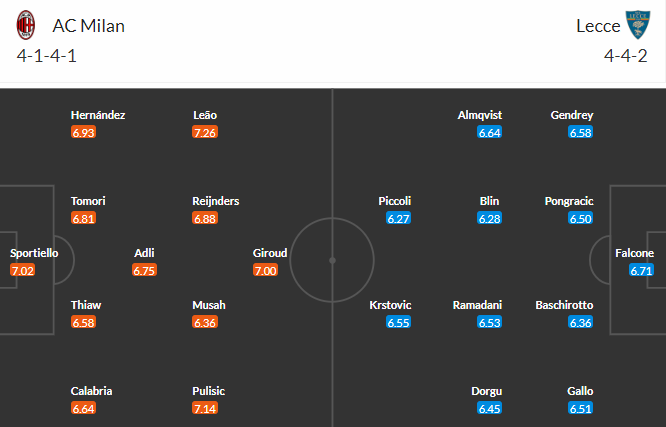Select goalkeeper Sportiello's rating badge

22,270
